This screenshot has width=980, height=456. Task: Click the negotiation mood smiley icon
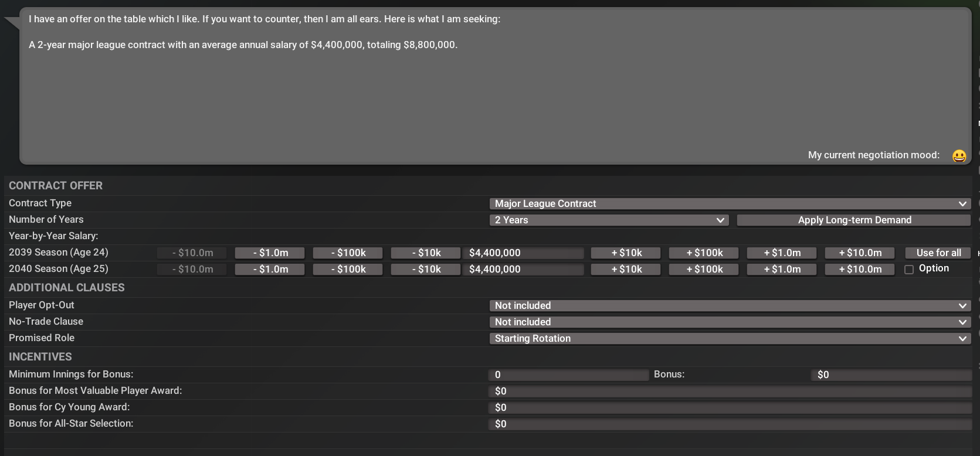(959, 156)
